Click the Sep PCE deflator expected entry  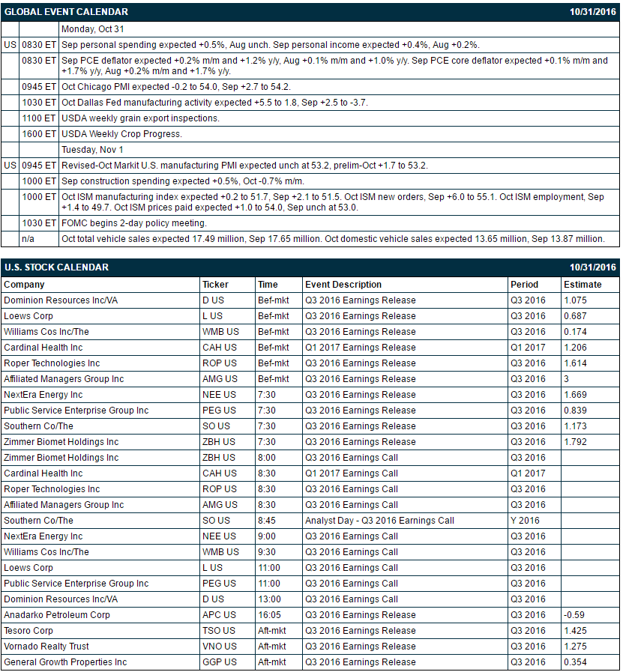point(334,66)
